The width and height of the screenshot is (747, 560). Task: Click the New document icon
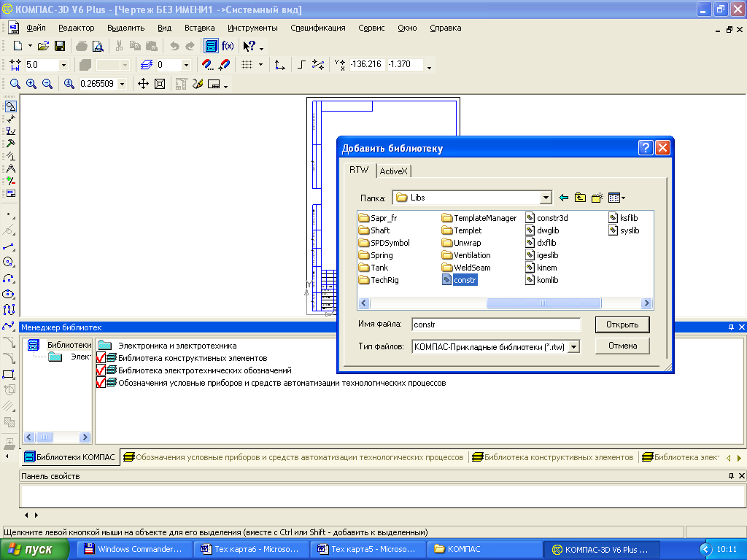click(x=18, y=46)
